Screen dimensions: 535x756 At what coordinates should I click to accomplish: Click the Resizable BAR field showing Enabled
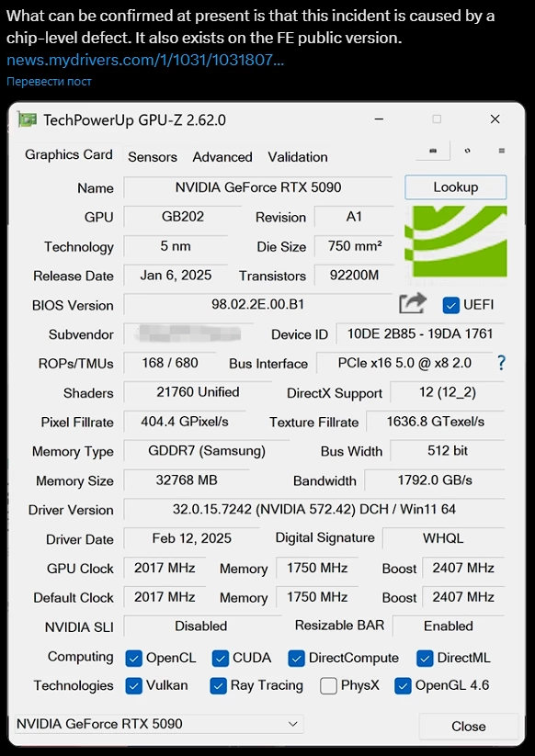449,626
